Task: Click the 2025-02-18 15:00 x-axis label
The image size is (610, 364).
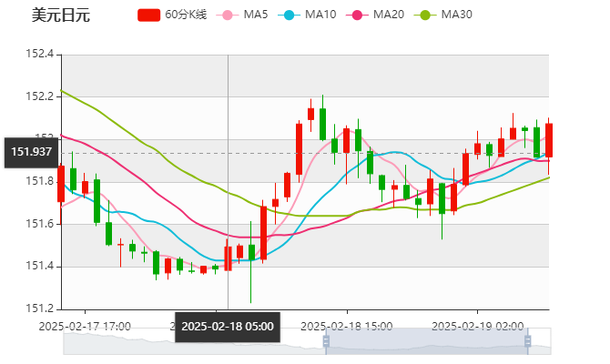Action: coord(346,325)
